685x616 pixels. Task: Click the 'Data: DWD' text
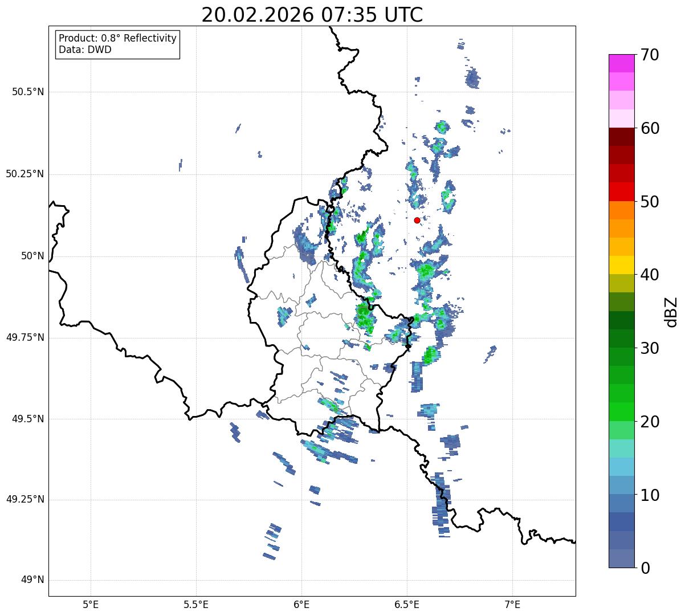[x=85, y=50]
